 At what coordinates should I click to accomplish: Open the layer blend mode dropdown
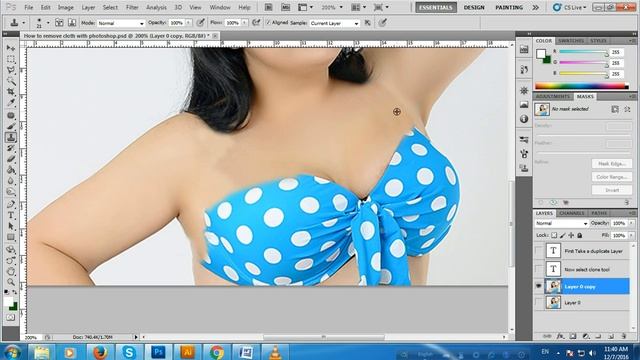point(562,223)
